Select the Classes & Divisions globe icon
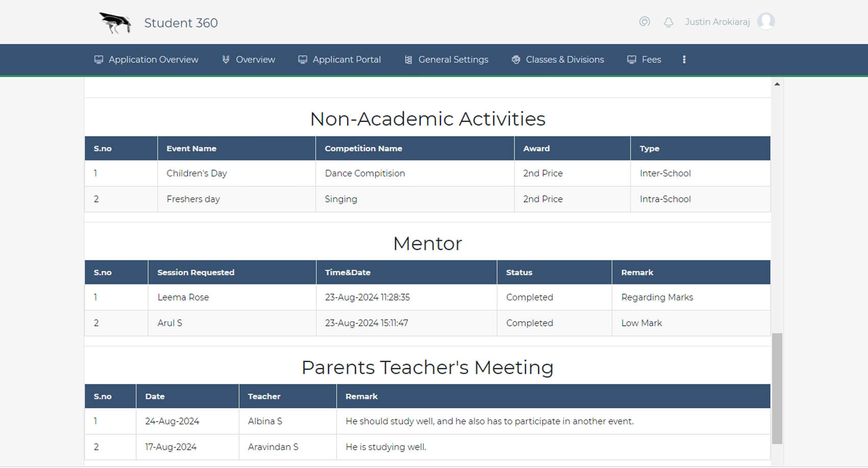 tap(515, 59)
